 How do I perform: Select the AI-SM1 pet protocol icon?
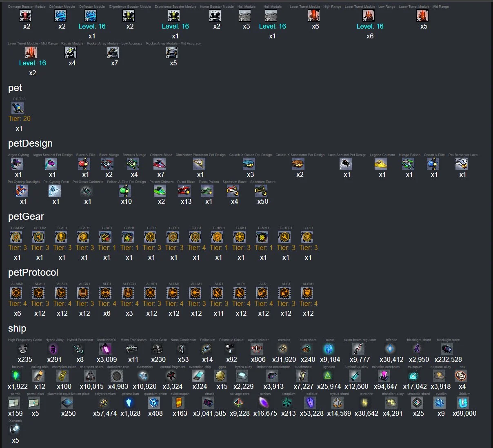pos(307,293)
